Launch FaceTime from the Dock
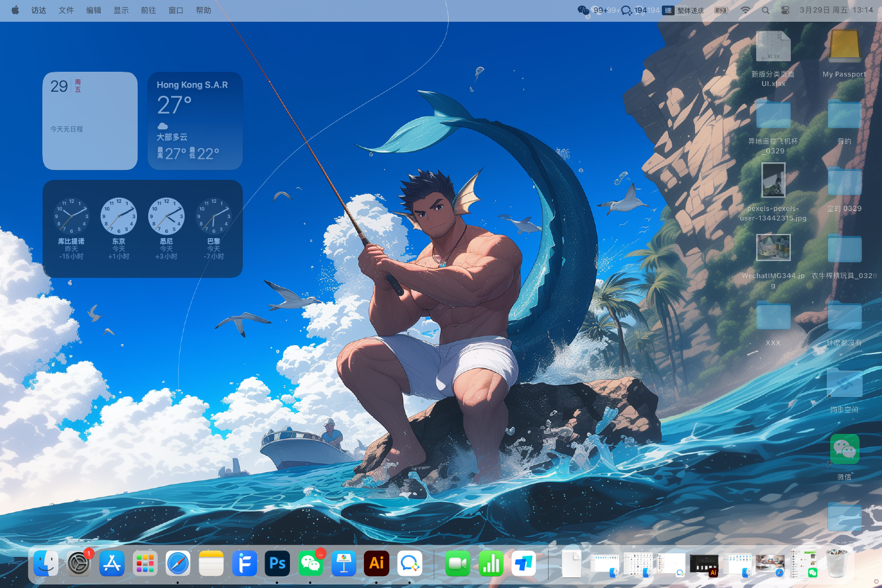This screenshot has width=882, height=588. point(457,564)
